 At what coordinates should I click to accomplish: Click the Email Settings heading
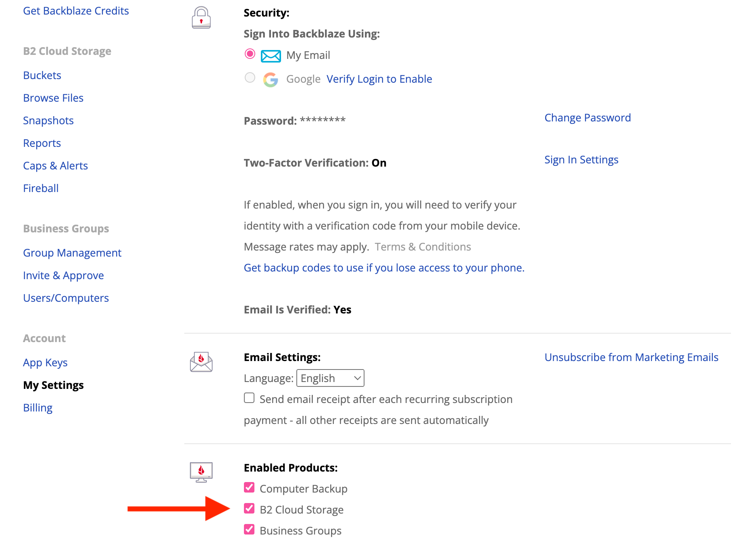(x=282, y=357)
